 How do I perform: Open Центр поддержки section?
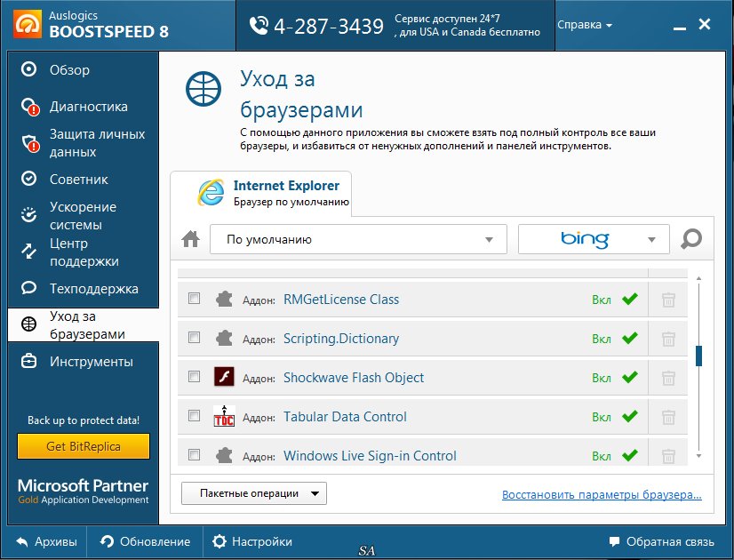click(84, 252)
